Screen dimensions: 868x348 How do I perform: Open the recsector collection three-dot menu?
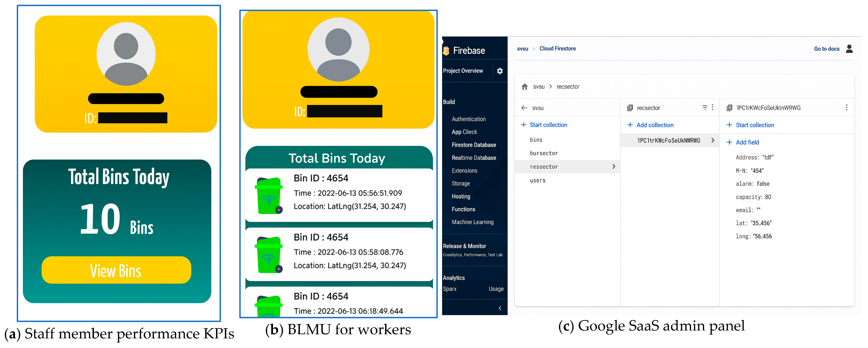click(x=712, y=108)
